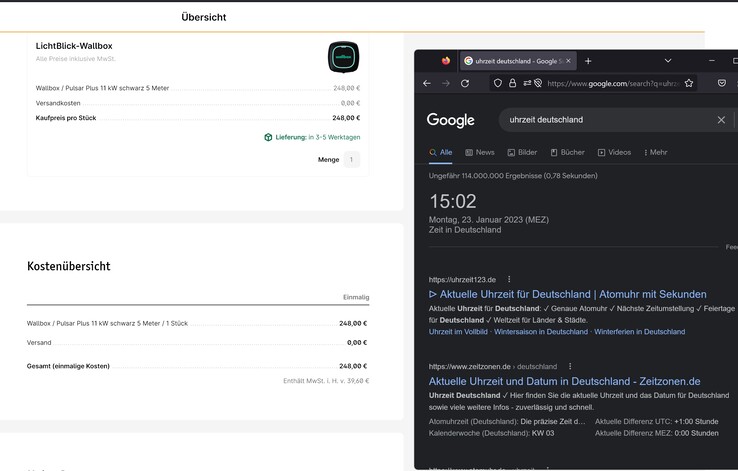
Task: Click the Wallbox product thumbnail image
Action: (x=343, y=57)
